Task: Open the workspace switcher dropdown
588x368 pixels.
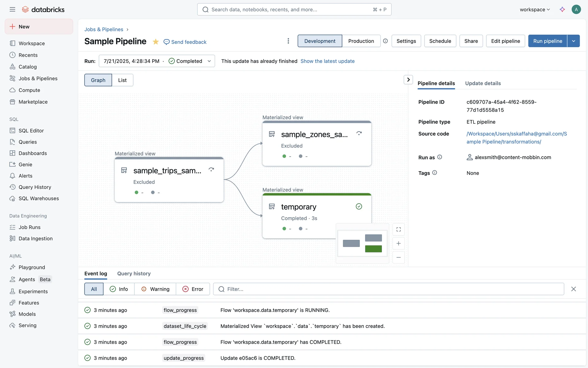Action: 535,10
